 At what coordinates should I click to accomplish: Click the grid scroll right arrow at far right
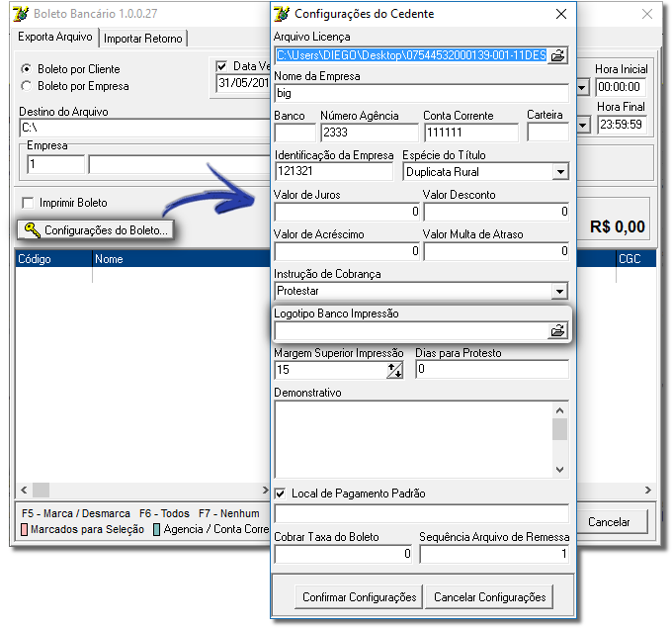tap(648, 490)
